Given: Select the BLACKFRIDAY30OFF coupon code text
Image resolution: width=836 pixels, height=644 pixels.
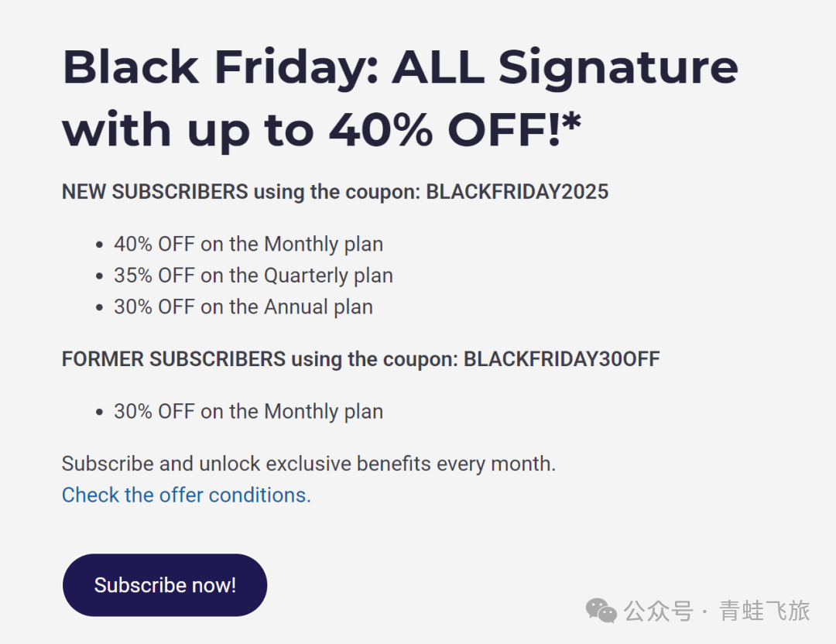Looking at the screenshot, I should tap(561, 359).
